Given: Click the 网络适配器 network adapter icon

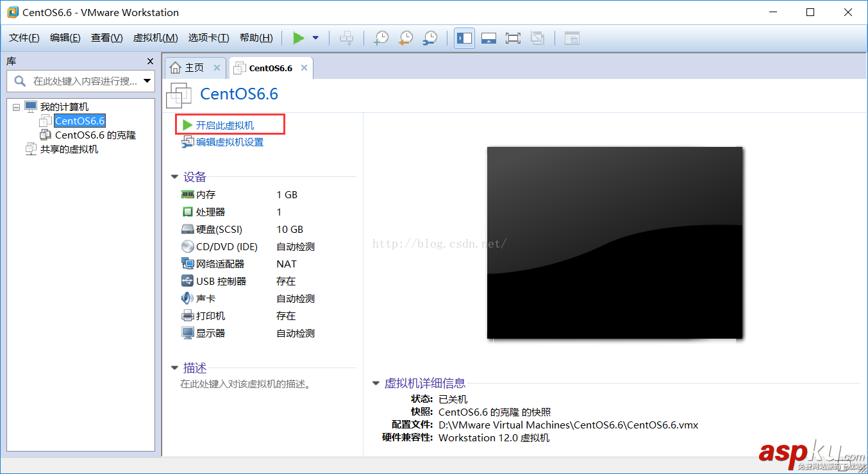Looking at the screenshot, I should (187, 264).
